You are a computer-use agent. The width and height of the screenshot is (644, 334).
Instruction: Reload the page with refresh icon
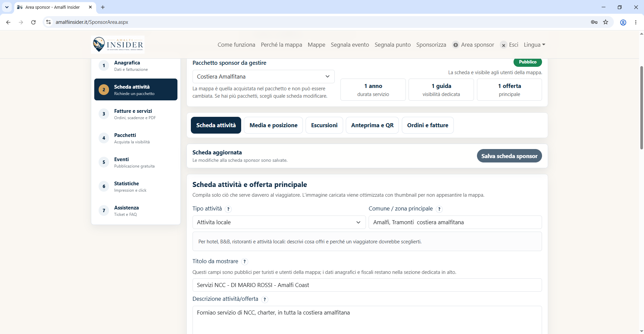[33, 22]
